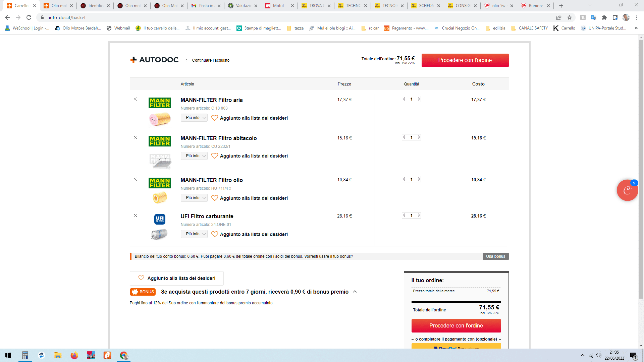Viewport: 644px width, 362px height.
Task: Open the Windows Start menu
Action: (8, 355)
